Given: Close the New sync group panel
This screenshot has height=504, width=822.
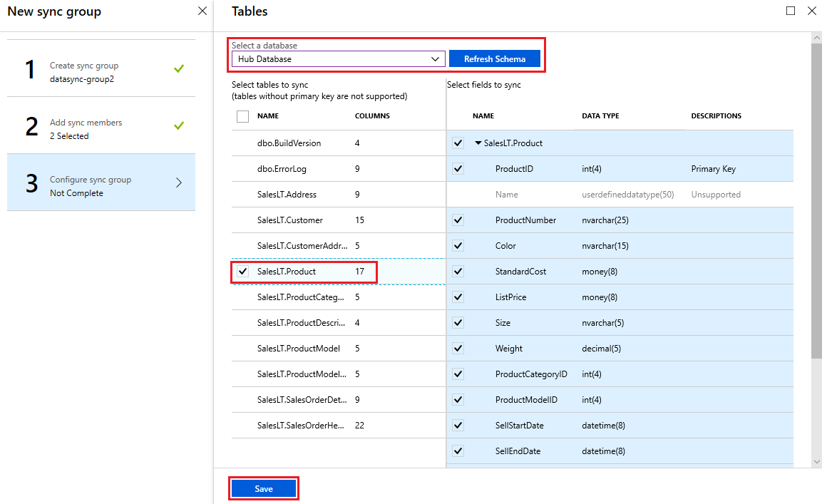Looking at the screenshot, I should [202, 11].
